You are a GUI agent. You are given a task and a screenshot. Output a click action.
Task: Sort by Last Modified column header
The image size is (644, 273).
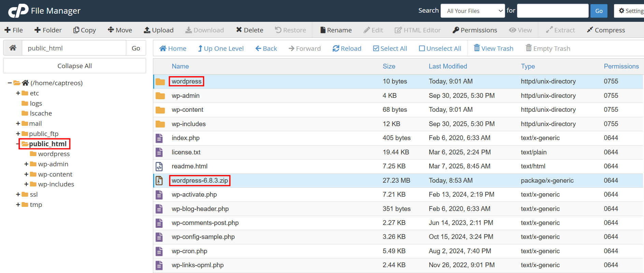pyautogui.click(x=448, y=66)
